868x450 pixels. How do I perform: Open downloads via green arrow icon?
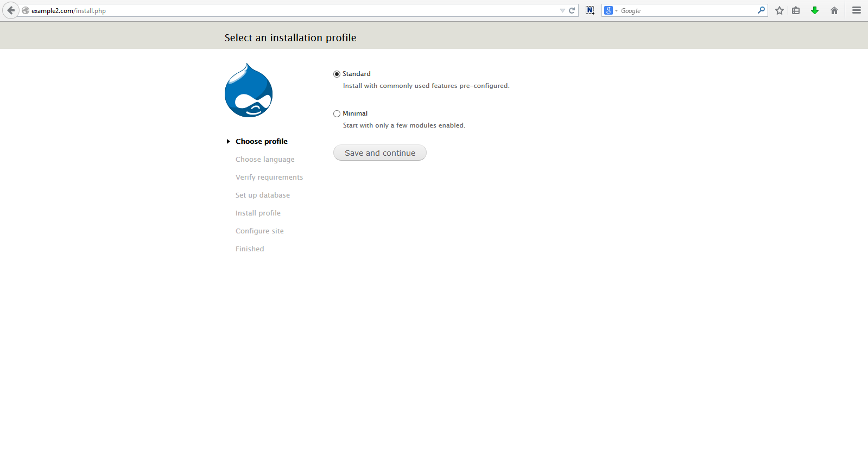click(x=815, y=10)
